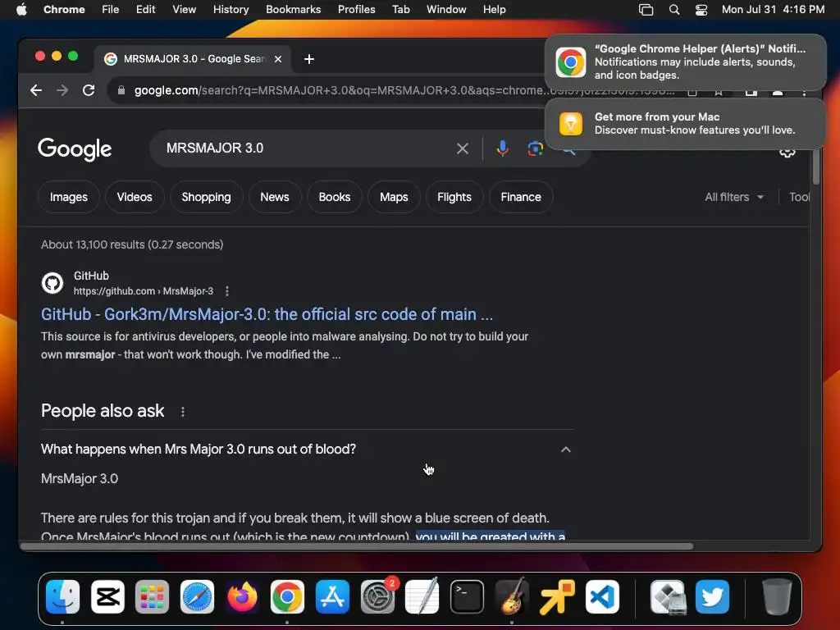Open the GitHub Gork3m/MrsMajor-3.0 result link
The width and height of the screenshot is (840, 630).
click(267, 314)
